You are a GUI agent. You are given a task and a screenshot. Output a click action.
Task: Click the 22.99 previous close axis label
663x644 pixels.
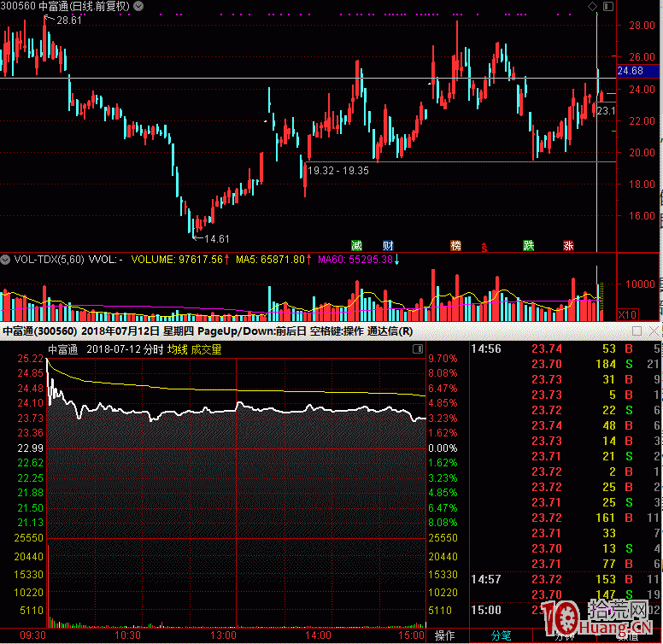coord(31,448)
